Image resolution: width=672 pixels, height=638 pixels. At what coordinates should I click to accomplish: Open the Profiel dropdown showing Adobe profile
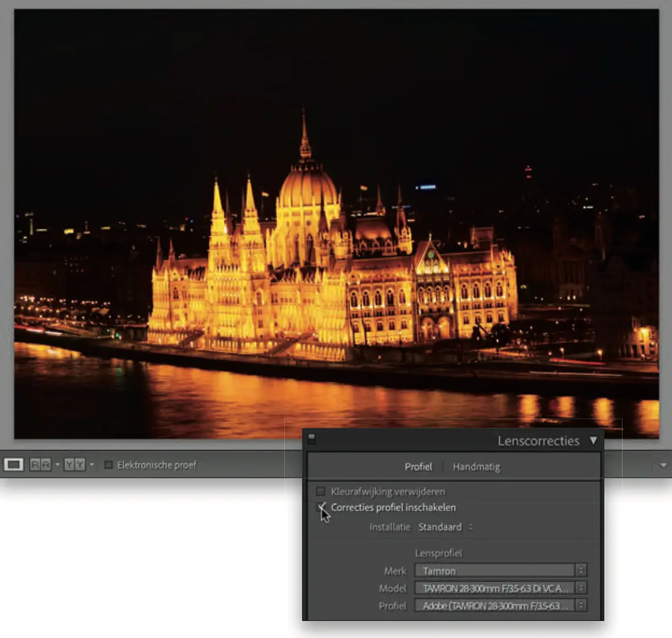tap(500, 606)
